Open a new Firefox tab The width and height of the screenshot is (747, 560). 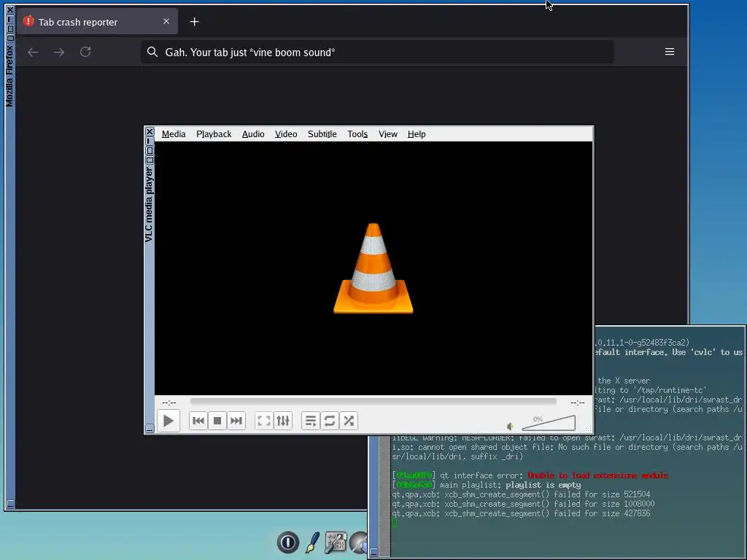pyautogui.click(x=194, y=22)
